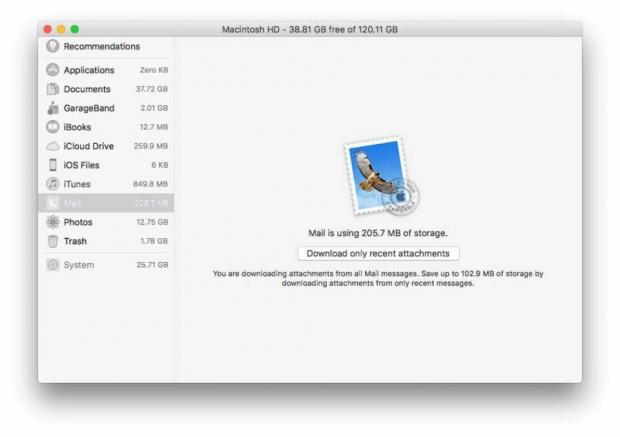Select the iCloud Drive cloud icon
Image resolution: width=620 pixels, height=437 pixels.
[x=53, y=146]
